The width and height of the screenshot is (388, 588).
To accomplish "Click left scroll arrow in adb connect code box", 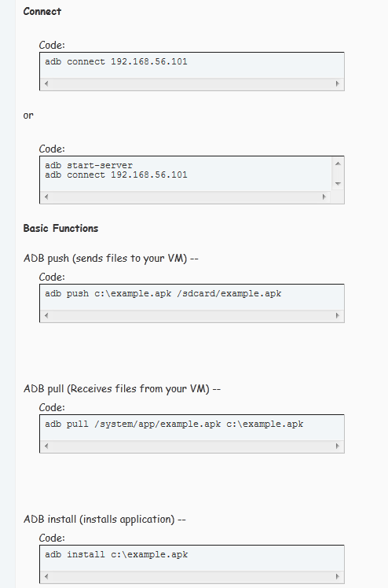I will coord(46,83).
